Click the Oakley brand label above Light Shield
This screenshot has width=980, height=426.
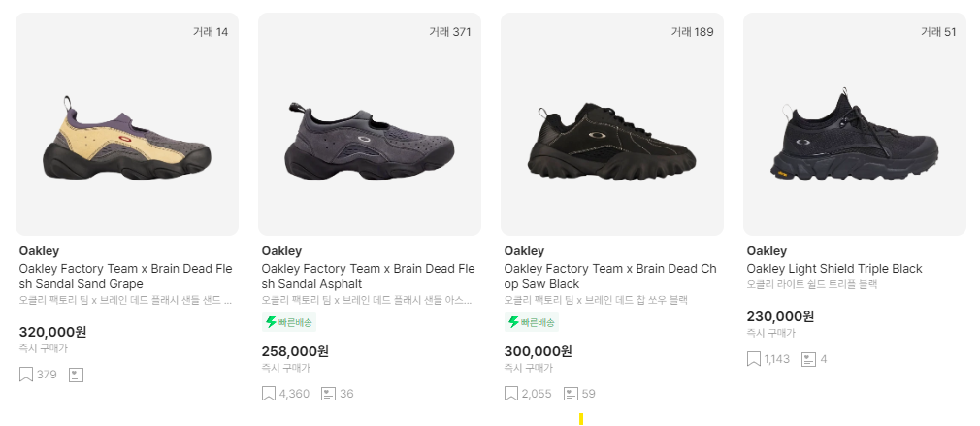[x=767, y=251]
